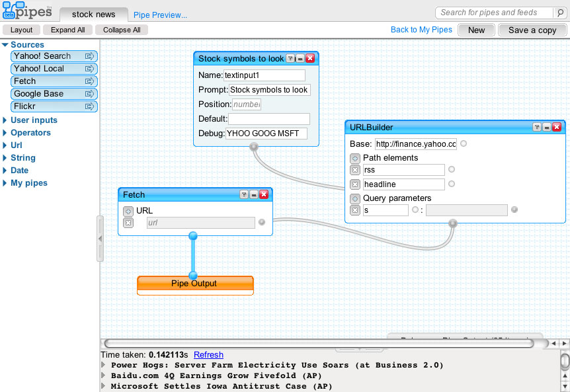Expand the Operators category
The image size is (570, 392).
coord(5,133)
